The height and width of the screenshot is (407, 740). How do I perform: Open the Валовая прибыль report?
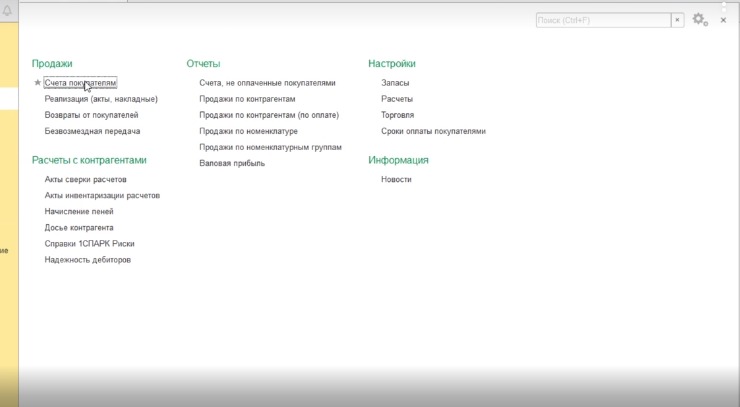pyautogui.click(x=232, y=163)
